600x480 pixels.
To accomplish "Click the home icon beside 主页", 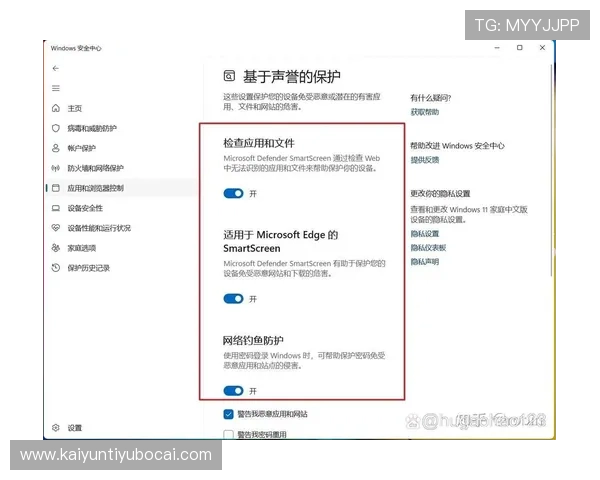I will [56, 108].
